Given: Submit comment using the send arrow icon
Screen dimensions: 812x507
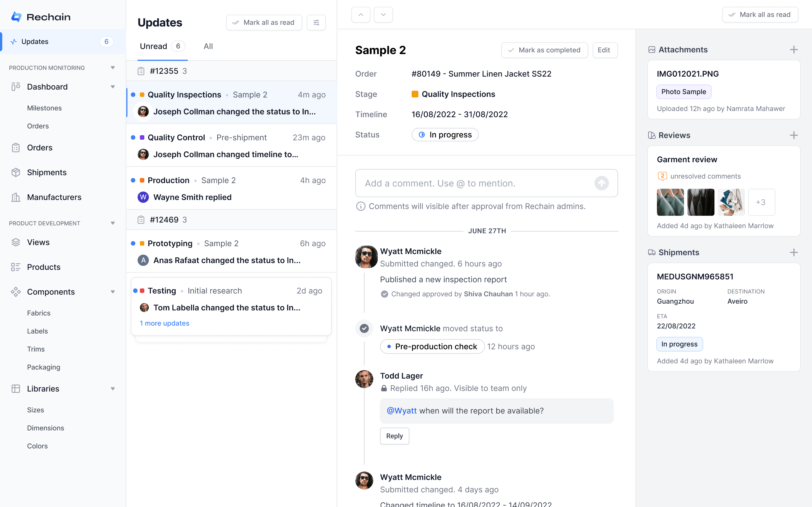Looking at the screenshot, I should [x=601, y=183].
